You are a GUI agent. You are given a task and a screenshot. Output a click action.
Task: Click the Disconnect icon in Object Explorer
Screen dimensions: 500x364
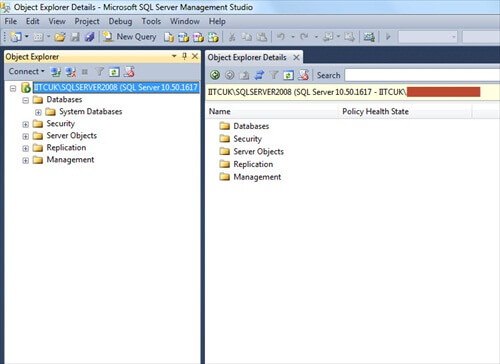pyautogui.click(x=70, y=72)
